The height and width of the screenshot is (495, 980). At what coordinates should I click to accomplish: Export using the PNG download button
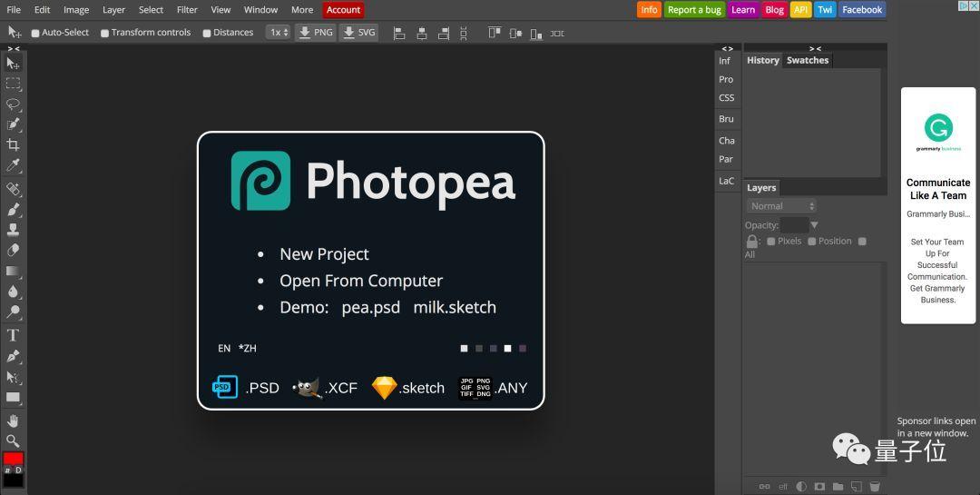click(316, 33)
